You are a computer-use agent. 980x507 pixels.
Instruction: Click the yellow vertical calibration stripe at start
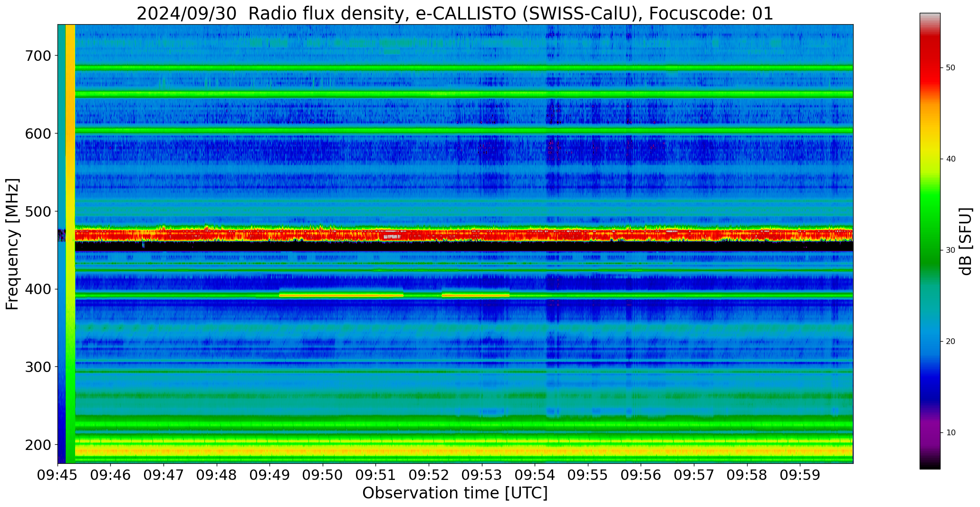point(70,244)
